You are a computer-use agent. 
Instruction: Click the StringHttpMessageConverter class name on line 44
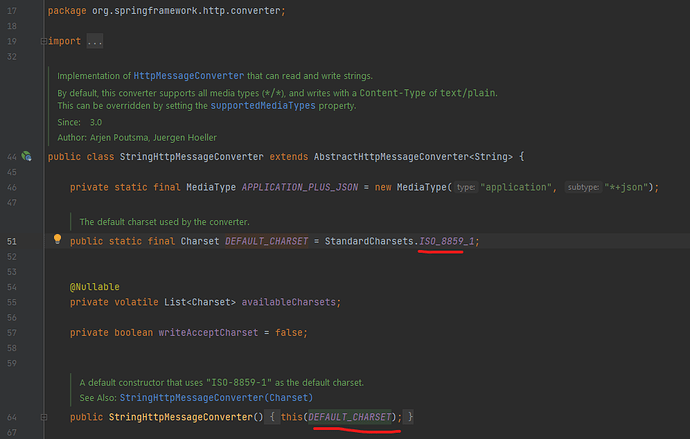191,157
